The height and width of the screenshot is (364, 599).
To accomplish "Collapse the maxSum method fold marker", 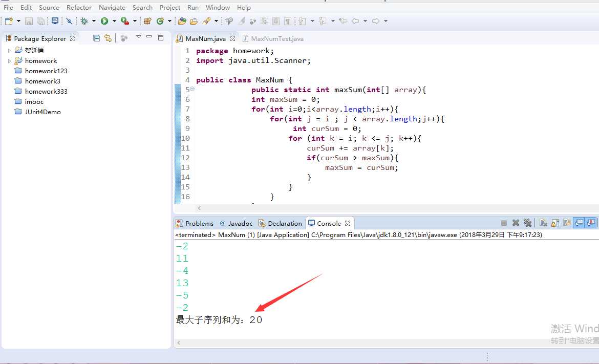I will [192, 89].
